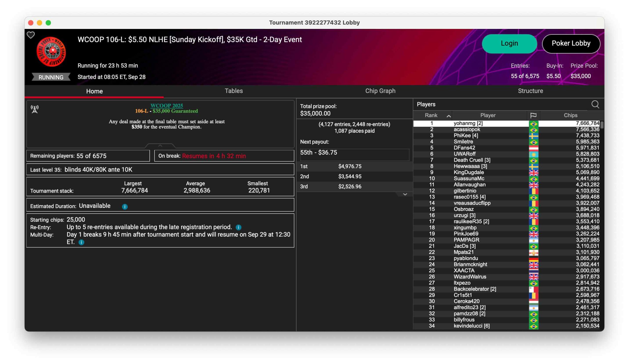Open the Poker Lobby button
This screenshot has height=364, width=629.
pos(571,43)
